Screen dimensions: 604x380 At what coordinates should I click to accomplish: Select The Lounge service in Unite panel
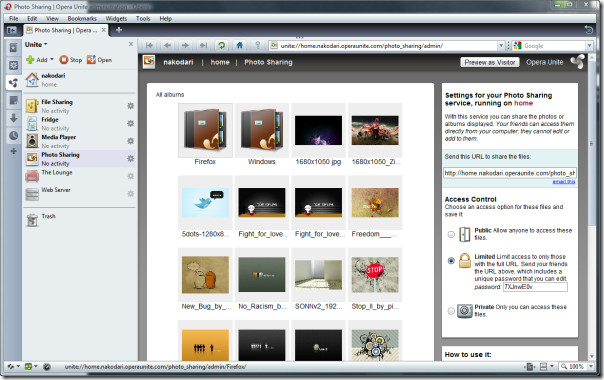click(79, 176)
